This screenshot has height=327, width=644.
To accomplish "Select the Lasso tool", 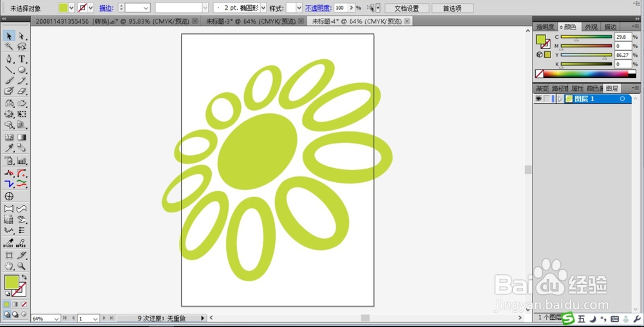I will 21,47.
